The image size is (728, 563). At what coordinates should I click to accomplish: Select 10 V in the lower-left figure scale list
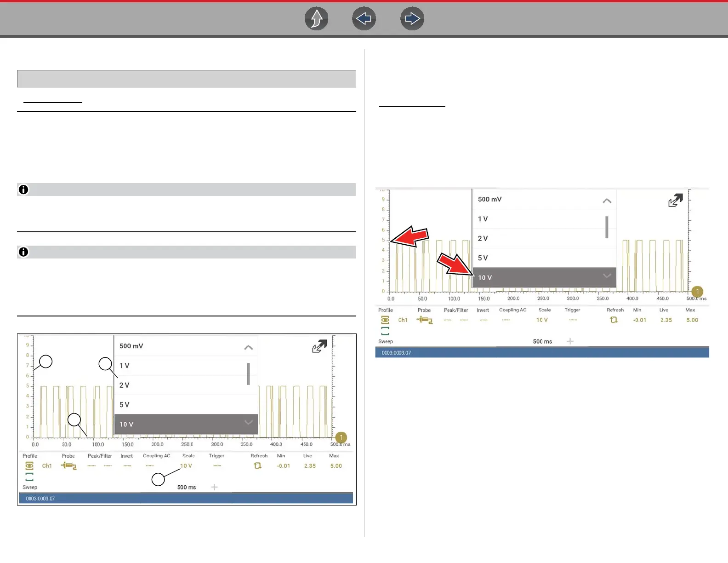point(186,424)
